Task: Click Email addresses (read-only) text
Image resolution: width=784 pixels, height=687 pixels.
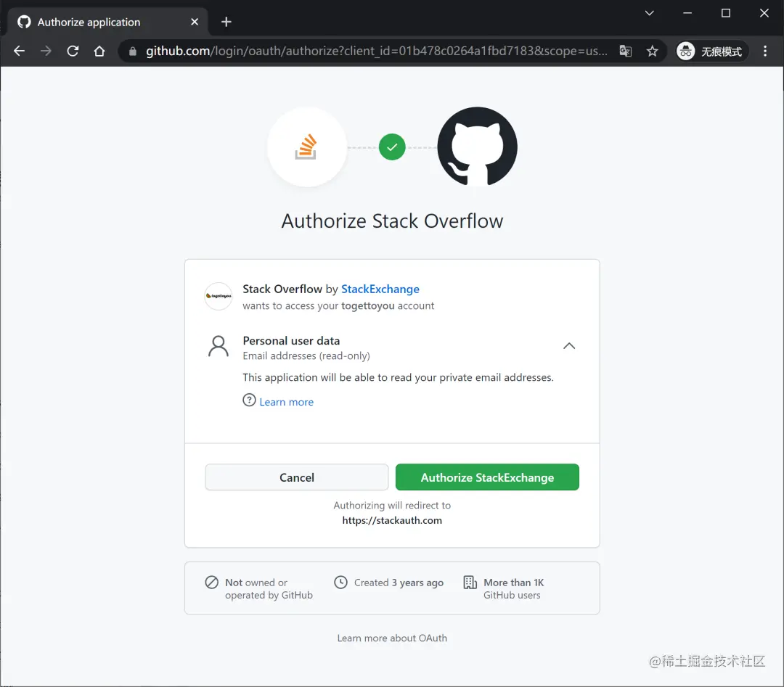Action: coord(306,355)
